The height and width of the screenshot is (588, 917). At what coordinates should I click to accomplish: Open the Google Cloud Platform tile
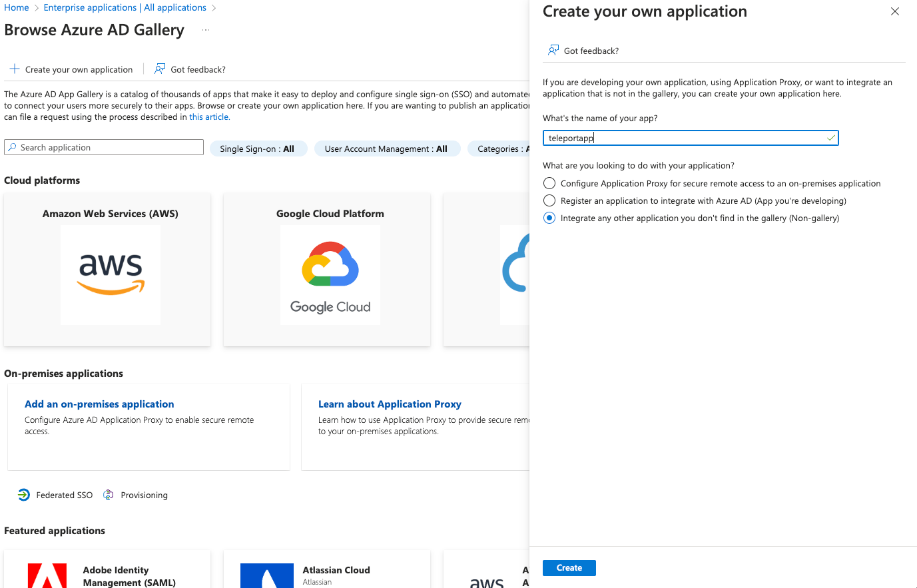point(330,270)
